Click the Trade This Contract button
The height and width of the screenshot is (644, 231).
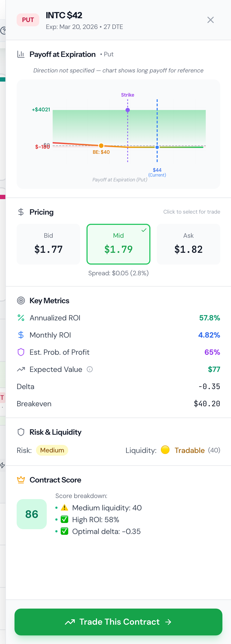point(118,622)
